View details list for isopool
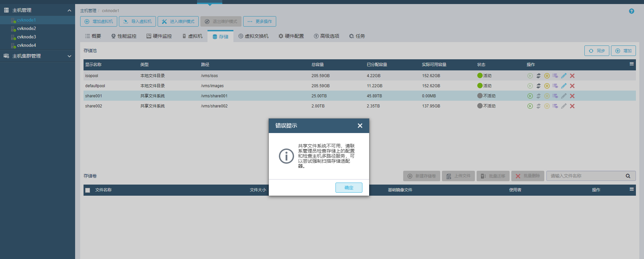Image resolution: width=644 pixels, height=259 pixels. [555, 76]
